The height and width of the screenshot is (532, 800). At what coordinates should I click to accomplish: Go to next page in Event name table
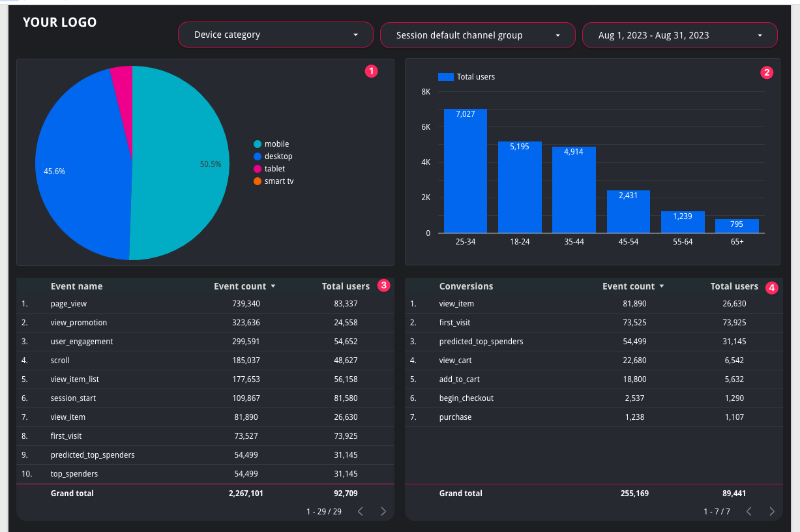click(x=383, y=511)
